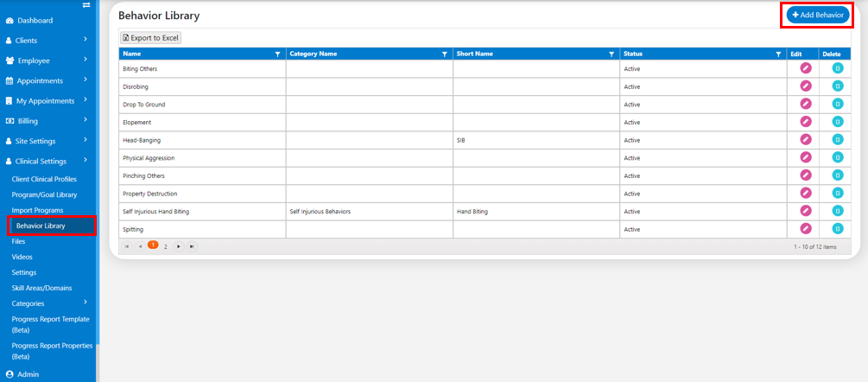868x382 pixels.
Task: Go to page 2 of results
Action: coord(165,247)
